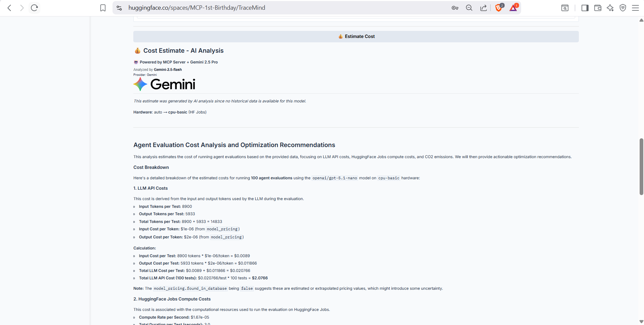Click scrollbar up arrow
The image size is (644, 325).
[x=641, y=20]
